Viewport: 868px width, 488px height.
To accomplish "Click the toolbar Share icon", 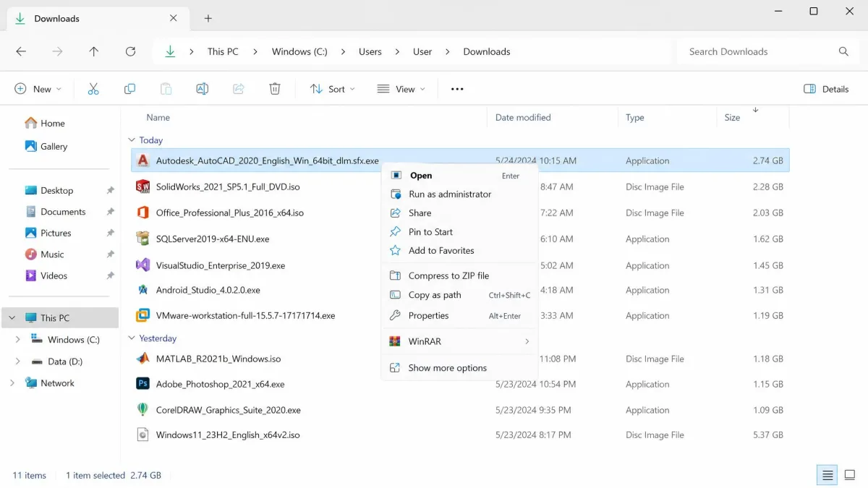I will point(239,89).
